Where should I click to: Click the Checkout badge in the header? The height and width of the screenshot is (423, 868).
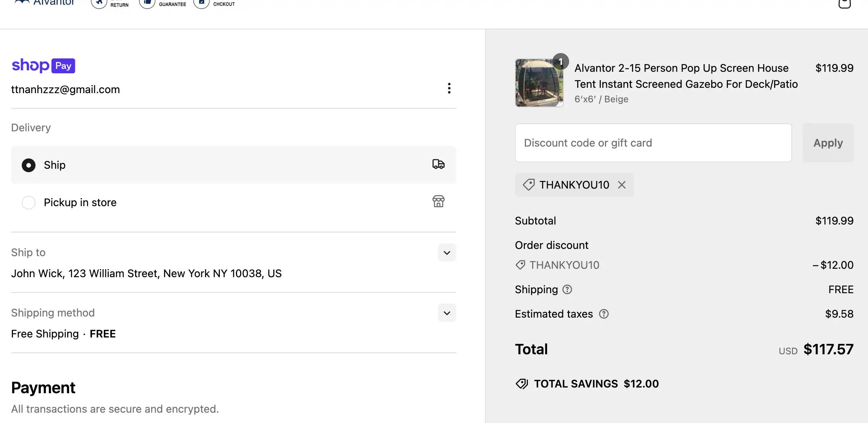coord(214,4)
